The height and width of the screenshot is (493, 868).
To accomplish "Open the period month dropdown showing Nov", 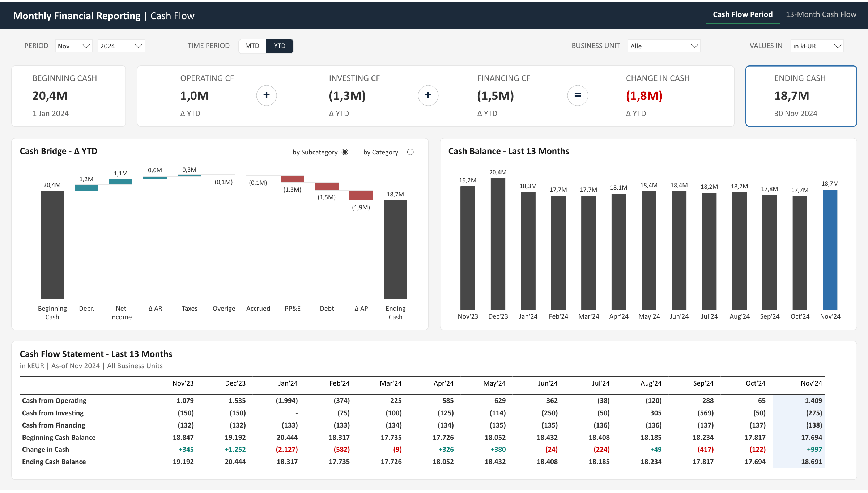I will click(74, 46).
